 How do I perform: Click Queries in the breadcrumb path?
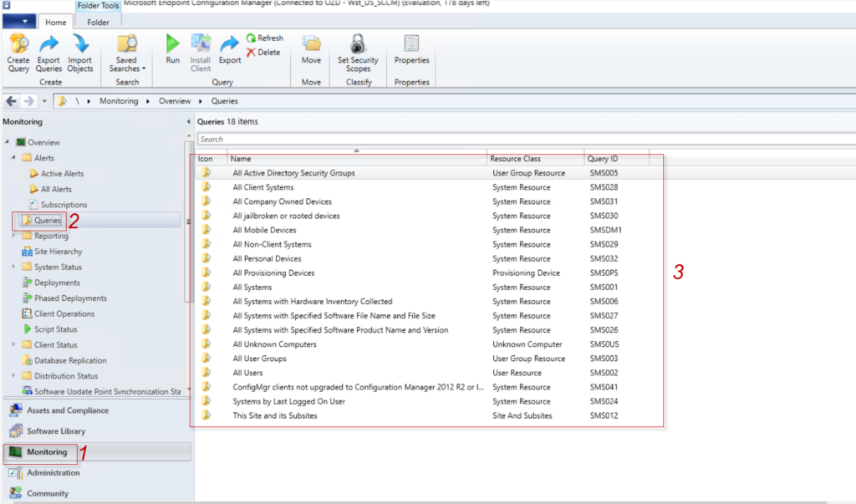(224, 101)
